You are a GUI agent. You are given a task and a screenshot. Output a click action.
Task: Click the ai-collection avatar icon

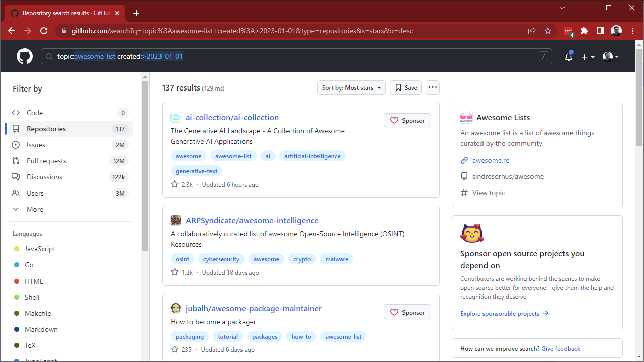[176, 117]
